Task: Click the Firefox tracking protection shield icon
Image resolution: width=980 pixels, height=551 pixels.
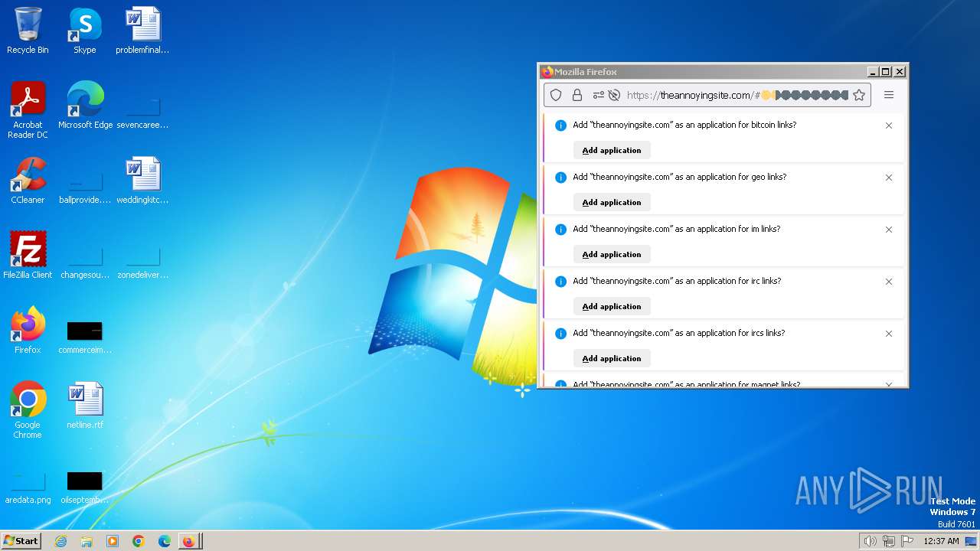Action: pyautogui.click(x=557, y=95)
